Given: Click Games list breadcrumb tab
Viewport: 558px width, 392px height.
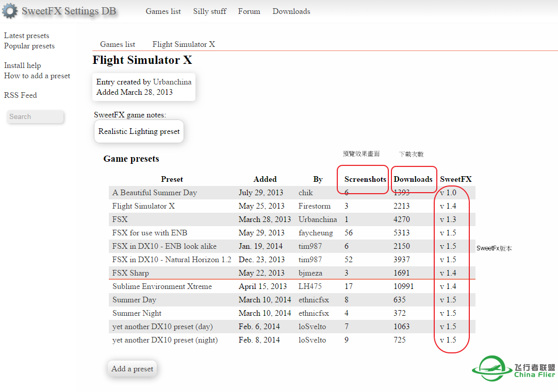Looking at the screenshot, I should pos(118,44).
